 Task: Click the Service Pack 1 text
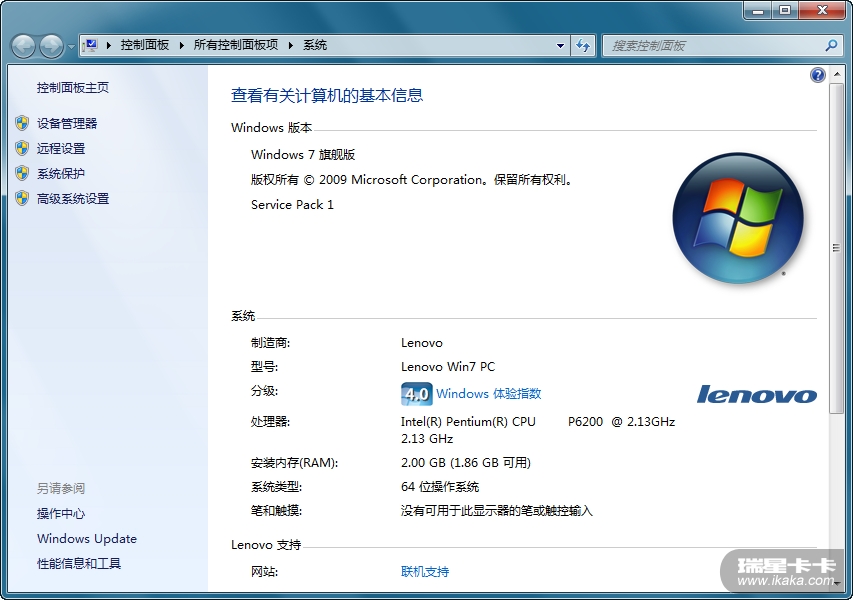pos(292,205)
